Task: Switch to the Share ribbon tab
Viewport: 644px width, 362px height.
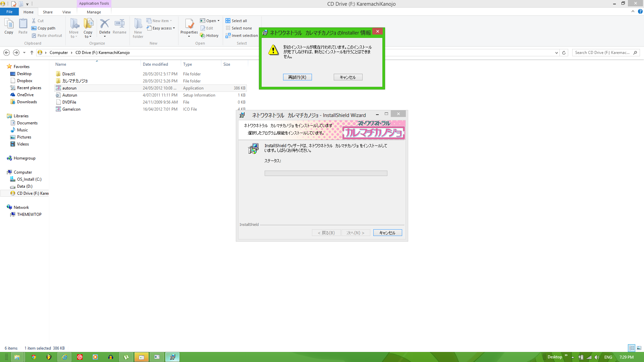Action: click(48, 12)
